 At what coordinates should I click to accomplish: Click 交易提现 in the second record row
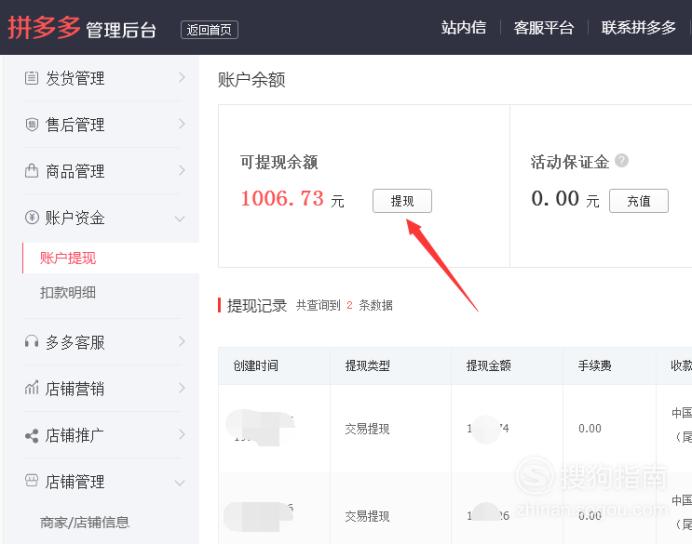(x=367, y=516)
